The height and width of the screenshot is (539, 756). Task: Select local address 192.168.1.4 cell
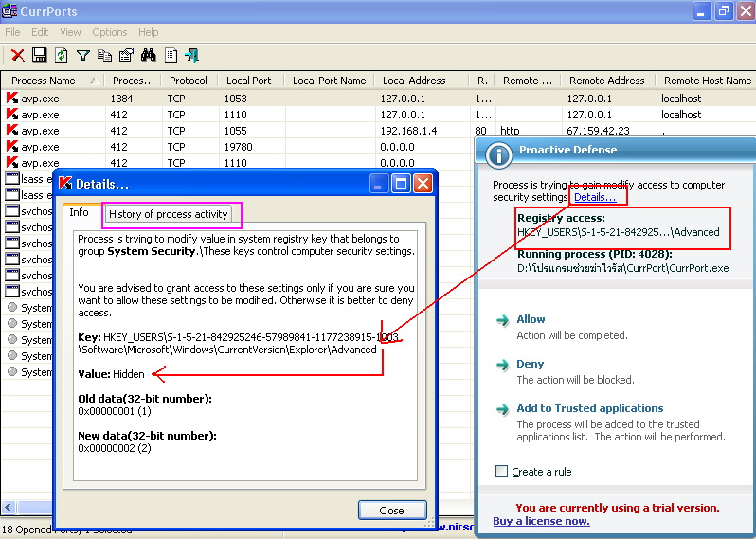408,131
